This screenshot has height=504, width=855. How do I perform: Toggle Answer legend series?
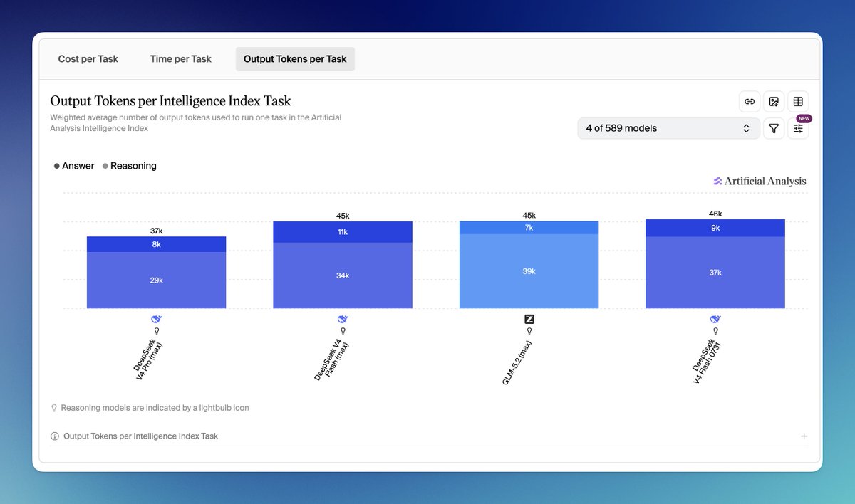click(x=74, y=166)
